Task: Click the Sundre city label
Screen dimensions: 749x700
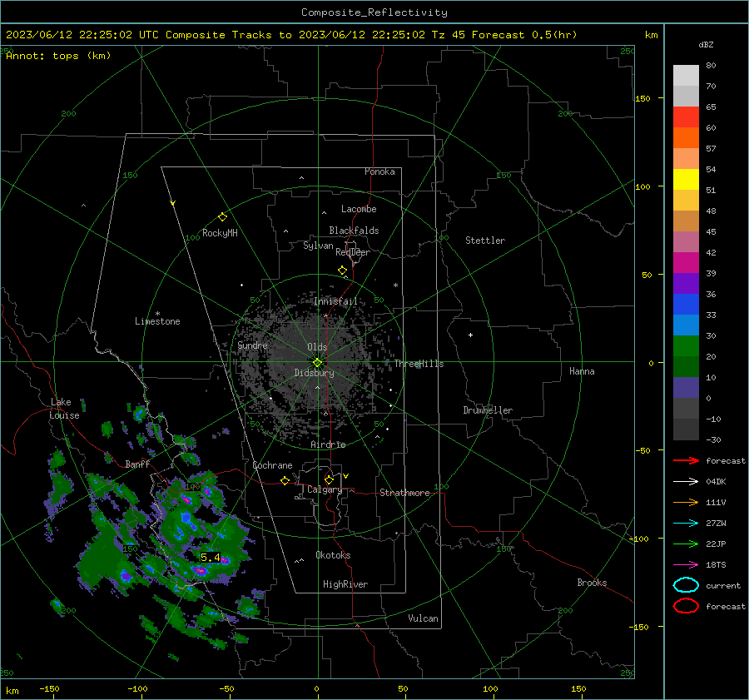Action: (252, 345)
